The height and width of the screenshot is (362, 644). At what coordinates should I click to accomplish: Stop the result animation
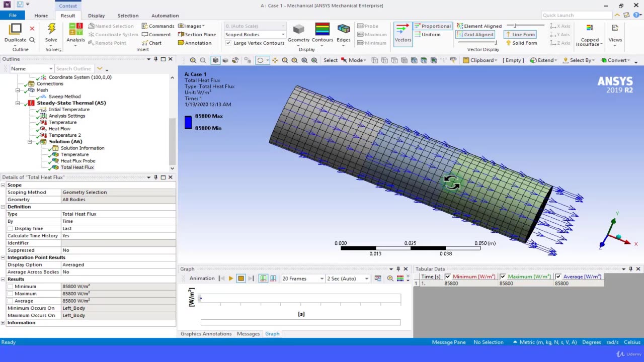(x=240, y=279)
